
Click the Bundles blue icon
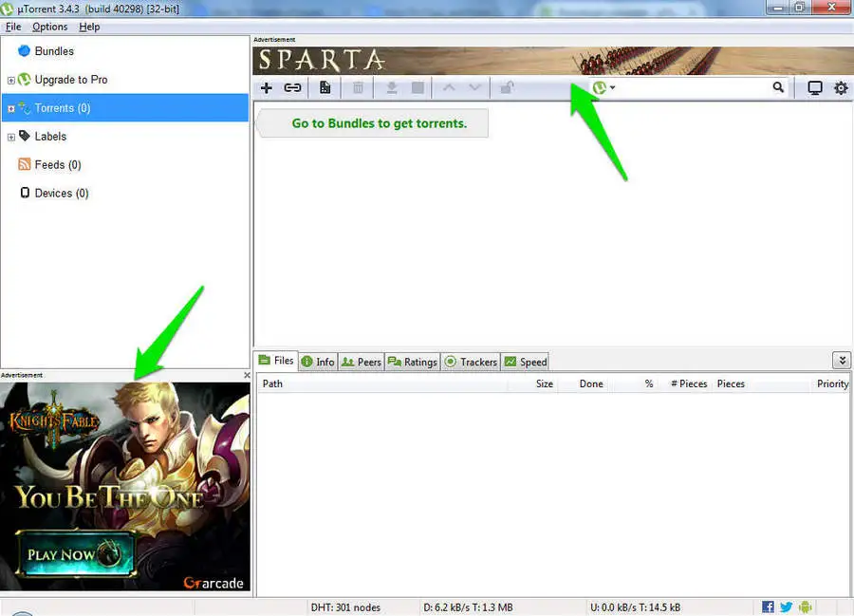[24, 50]
